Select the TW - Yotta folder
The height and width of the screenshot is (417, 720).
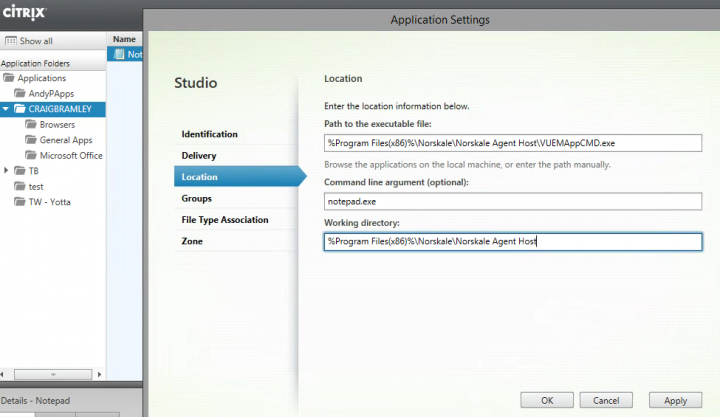[44, 202]
